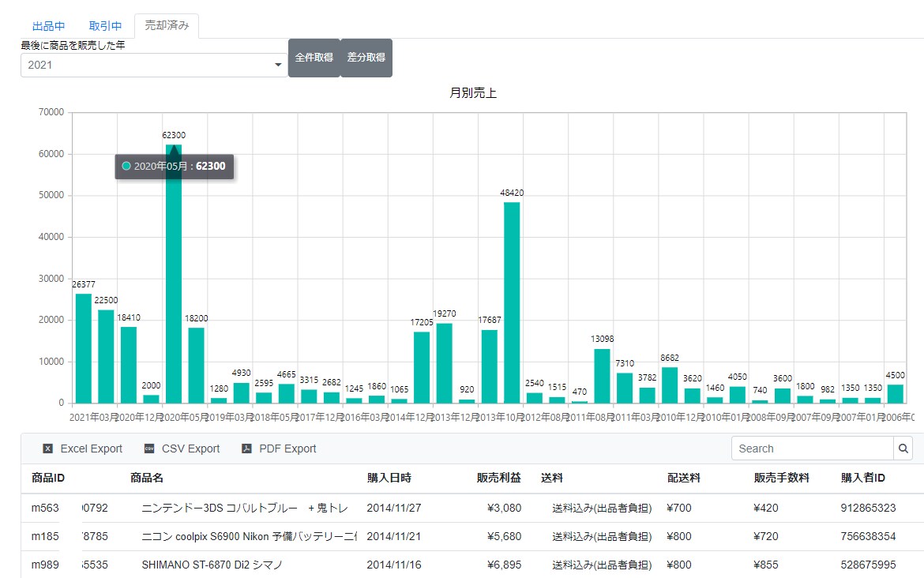Click the ¥420 sales fee cell
Screen dimensions: 924x578
pos(766,508)
